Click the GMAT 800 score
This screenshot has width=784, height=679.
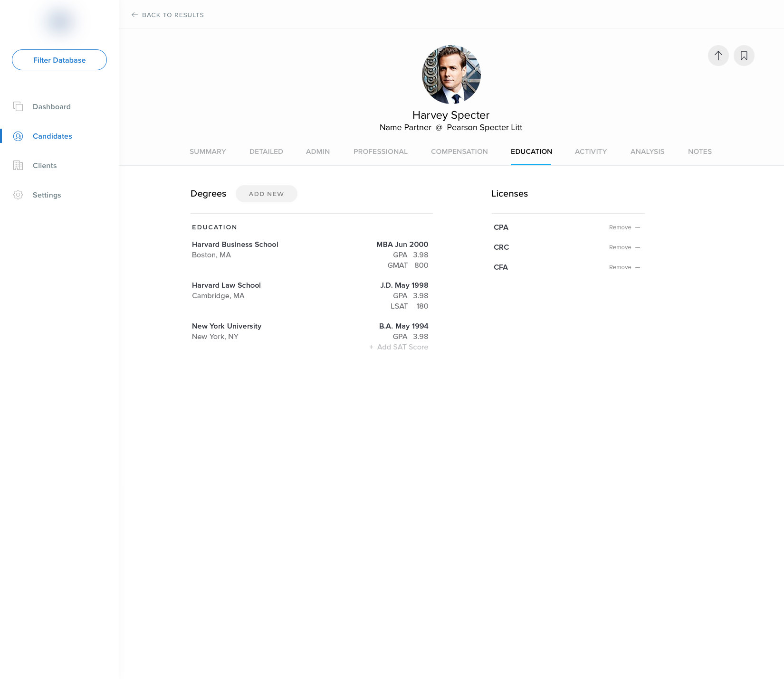pyautogui.click(x=408, y=265)
